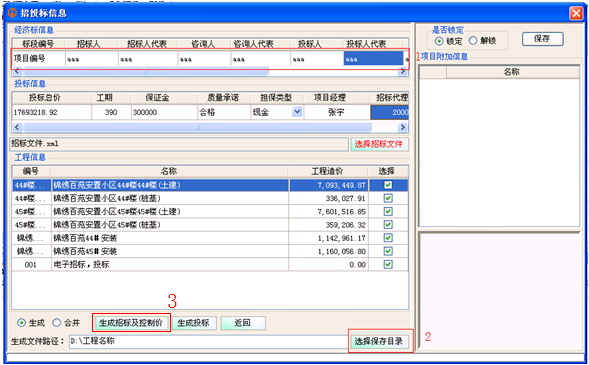Click the 投标信息 horizontal scrollbar thumb
Image resolution: width=589 pixels, height=365 pixels.
point(197,127)
